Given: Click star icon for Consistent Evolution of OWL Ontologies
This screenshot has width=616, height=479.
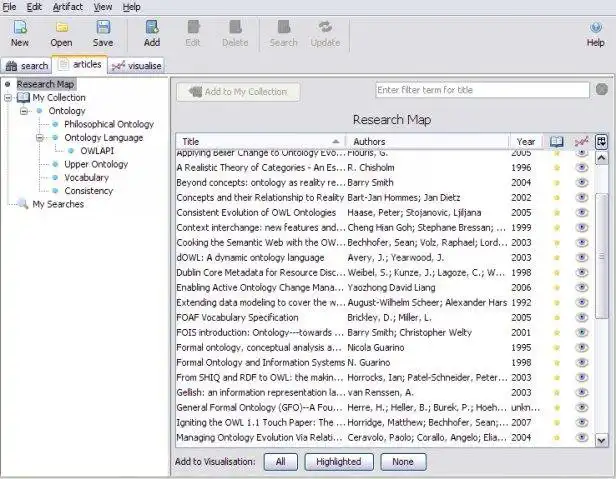Looking at the screenshot, I should coord(557,213).
